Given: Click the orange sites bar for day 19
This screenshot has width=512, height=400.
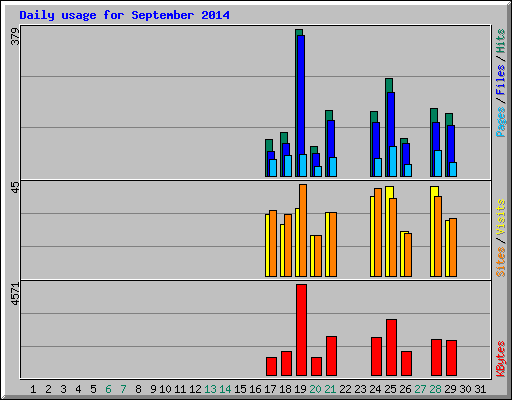Looking at the screenshot, I should click(x=303, y=230).
